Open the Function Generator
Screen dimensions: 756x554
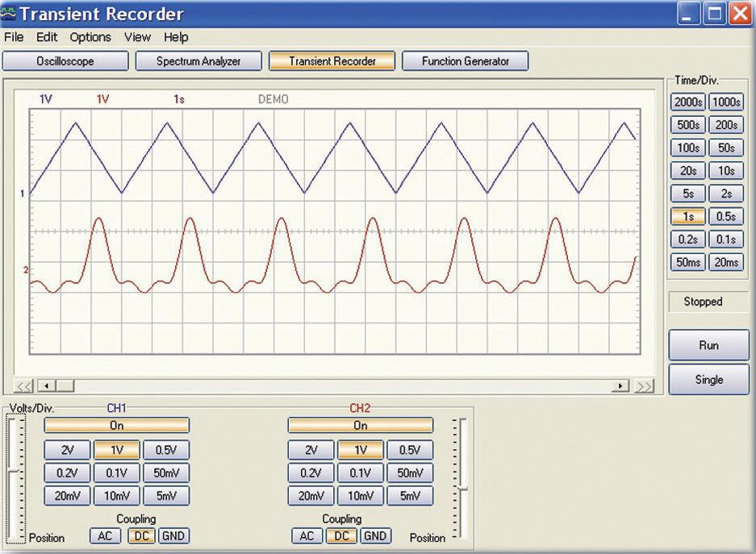[466, 60]
